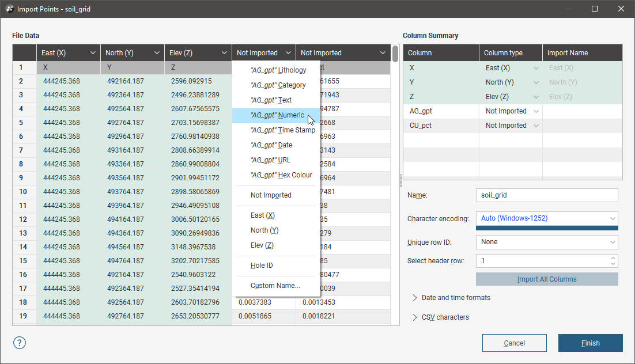The width and height of the screenshot is (635, 364).
Task: Expand the CSV characters section
Action: click(414, 317)
